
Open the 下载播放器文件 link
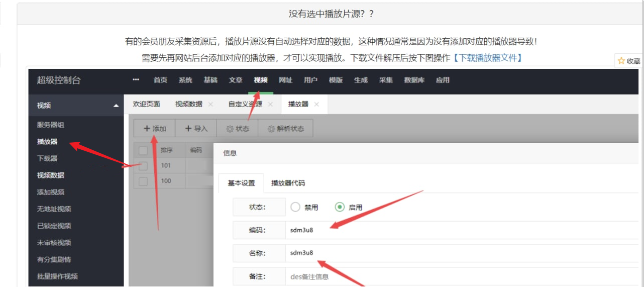488,58
